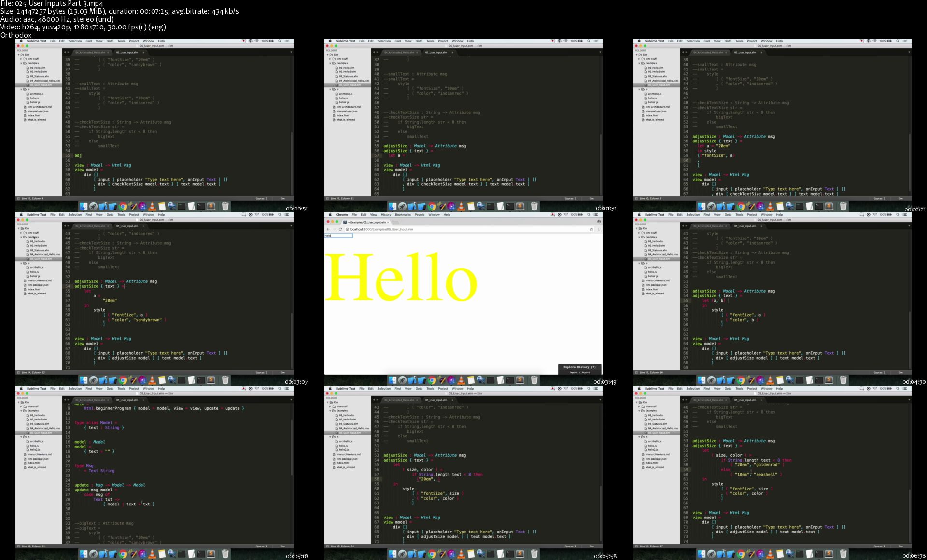Click the Import / Export link under Explore History
The height and width of the screenshot is (560, 927).
pos(579,372)
